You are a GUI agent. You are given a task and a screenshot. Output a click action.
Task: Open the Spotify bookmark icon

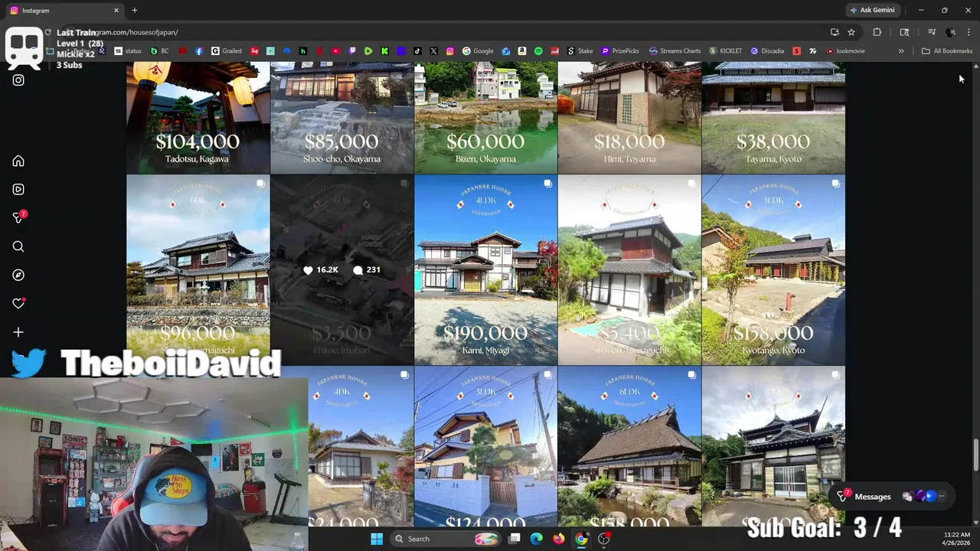pos(538,51)
